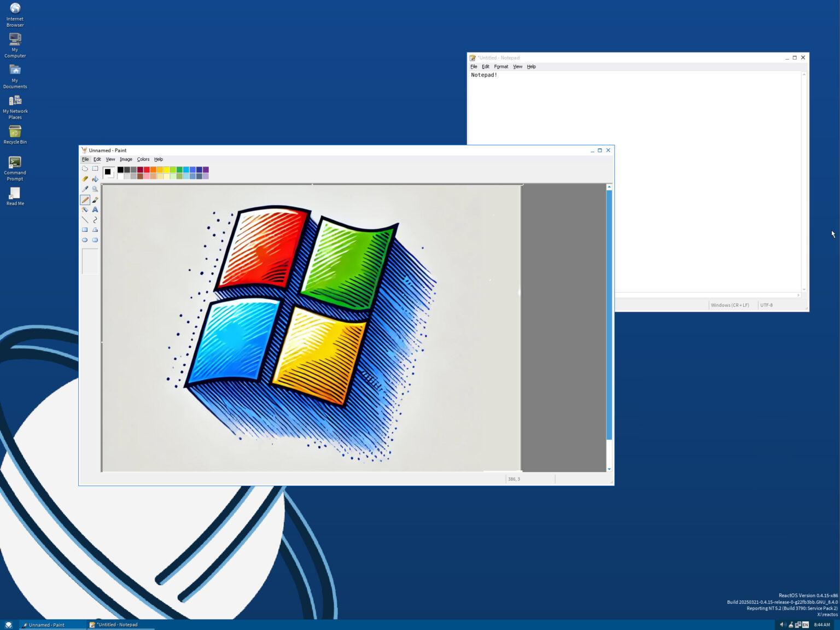Select the Brush tool

coord(95,200)
